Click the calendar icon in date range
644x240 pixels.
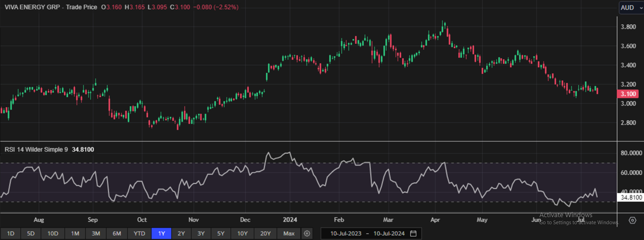pos(414,233)
